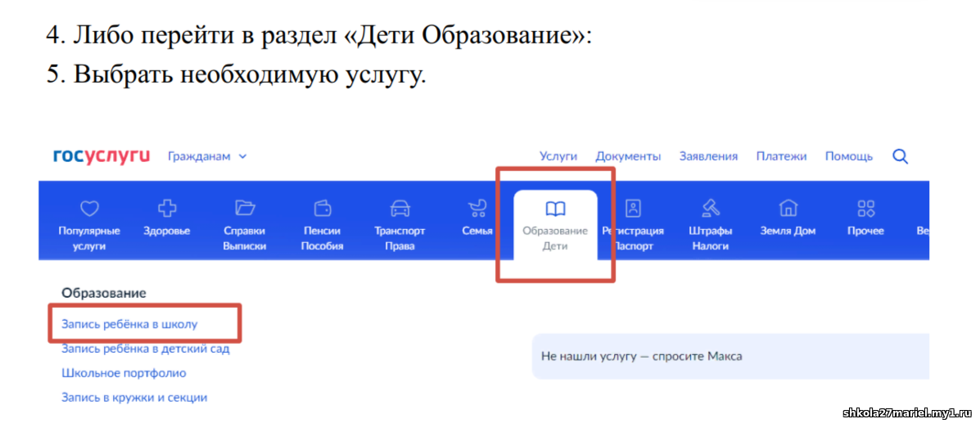Screen dimensions: 980x428
Task: Select the house icon for Земля Дом
Action: [x=788, y=207]
